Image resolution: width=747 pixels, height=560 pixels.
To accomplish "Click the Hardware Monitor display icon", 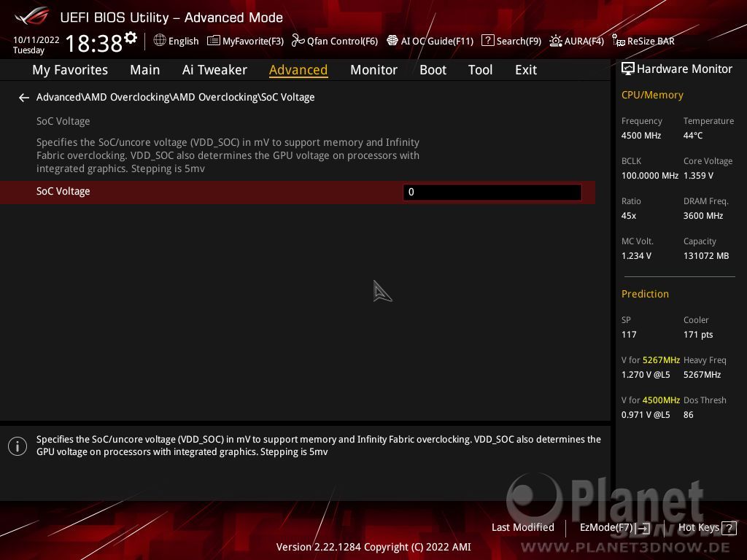I will tap(628, 69).
